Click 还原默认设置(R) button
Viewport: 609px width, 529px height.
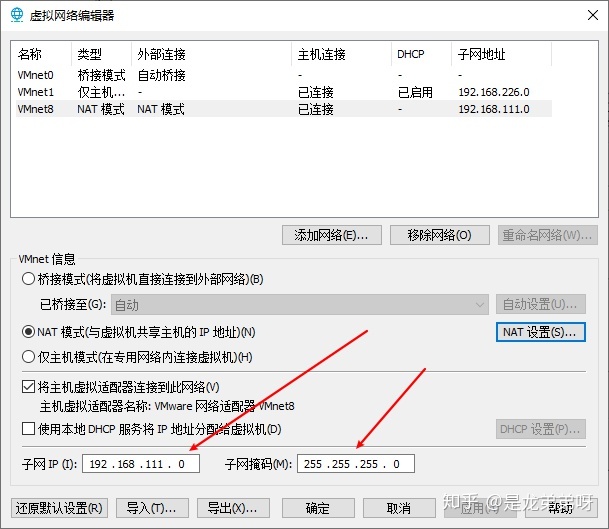point(59,508)
